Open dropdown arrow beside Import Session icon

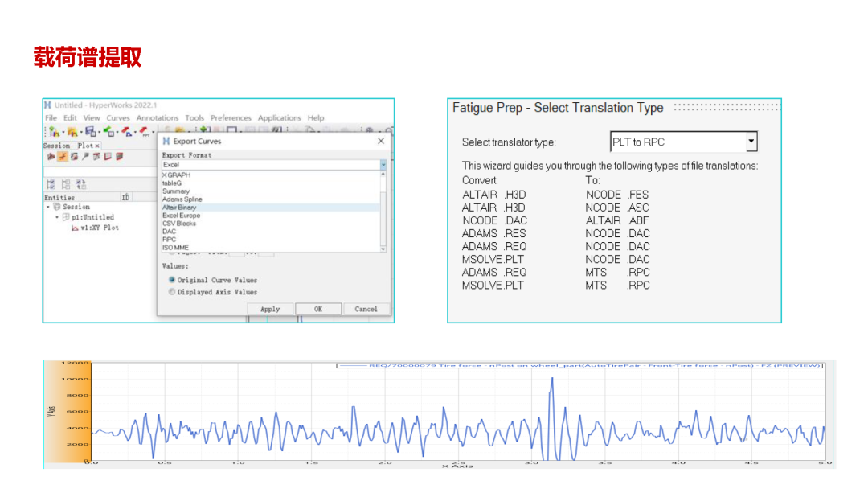click(81, 132)
